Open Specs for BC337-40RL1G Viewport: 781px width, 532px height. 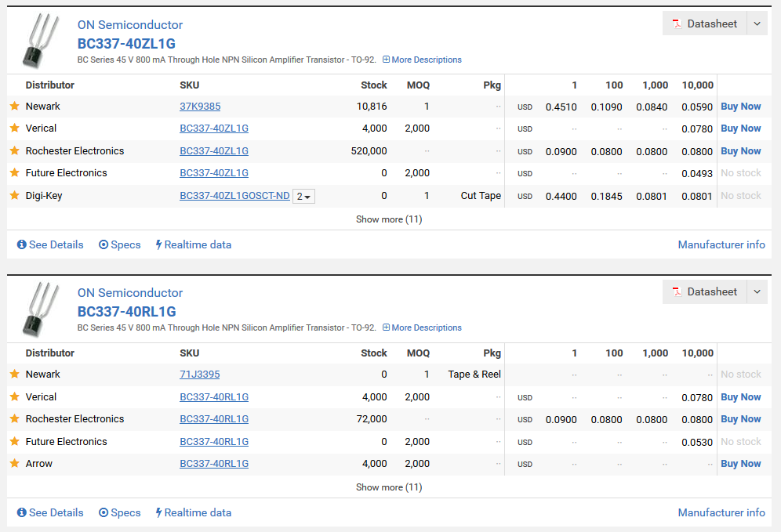pos(119,512)
